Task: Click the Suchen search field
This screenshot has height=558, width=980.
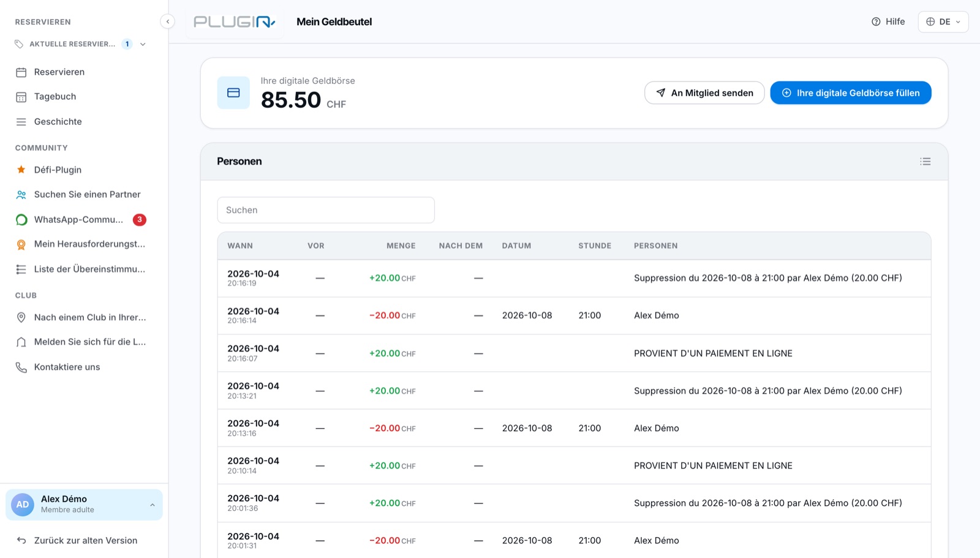Action: pyautogui.click(x=326, y=210)
